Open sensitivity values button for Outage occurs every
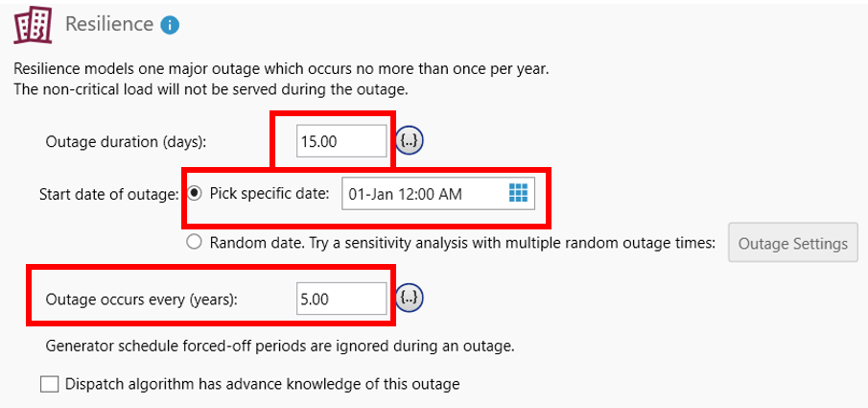Screen dimensions: 868x408 [411, 299]
